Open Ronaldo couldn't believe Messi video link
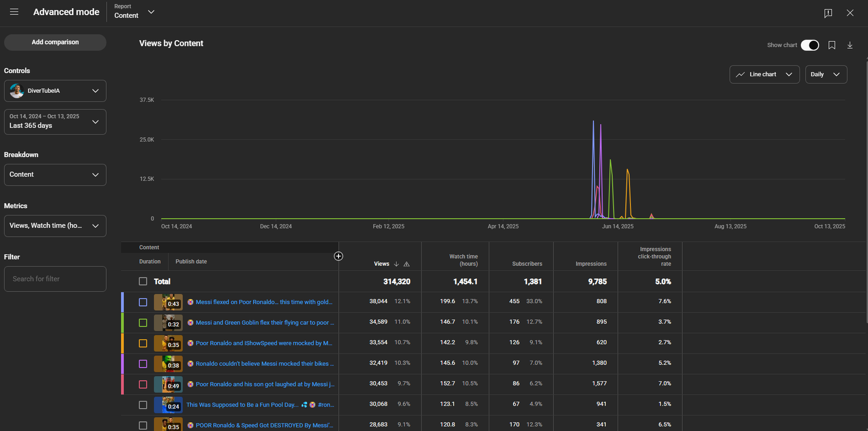 (265, 364)
